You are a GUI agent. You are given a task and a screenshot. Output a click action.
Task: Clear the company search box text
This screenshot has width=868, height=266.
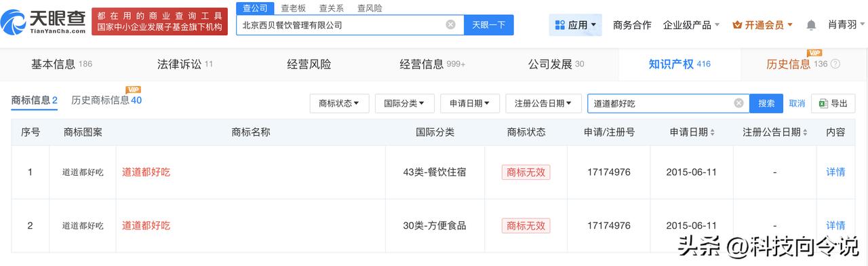click(450, 24)
